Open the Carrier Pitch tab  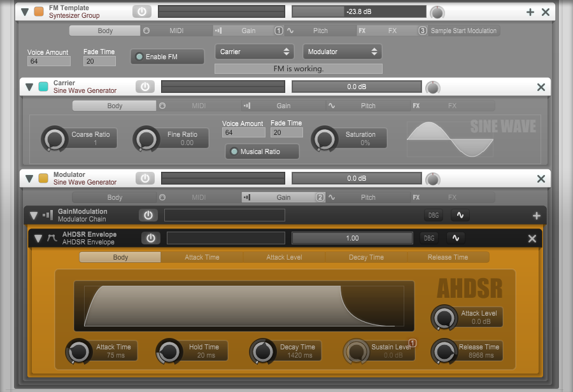[368, 106]
